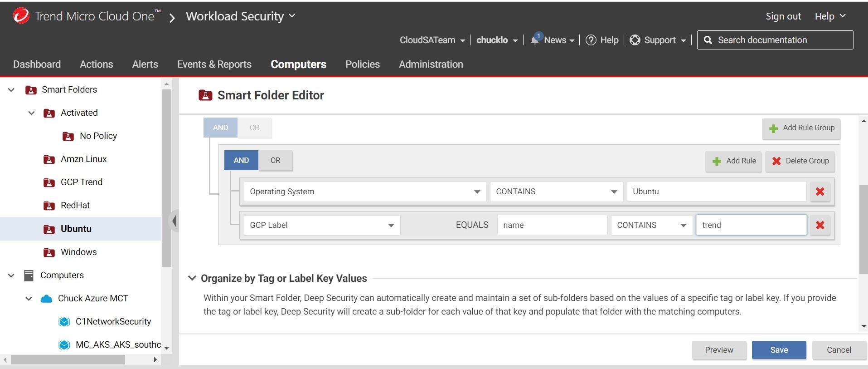Open the Workload Security product dropdown
This screenshot has width=868, height=369.
(241, 16)
